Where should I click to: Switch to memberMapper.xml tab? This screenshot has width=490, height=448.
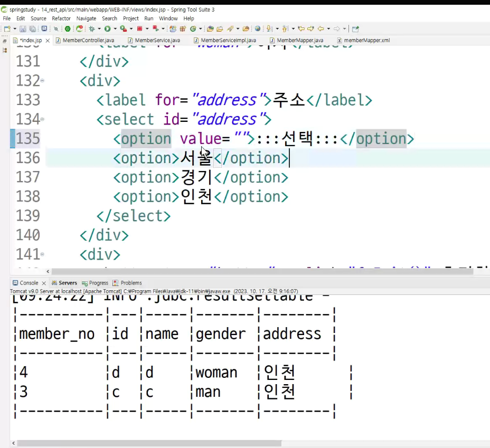(364, 40)
